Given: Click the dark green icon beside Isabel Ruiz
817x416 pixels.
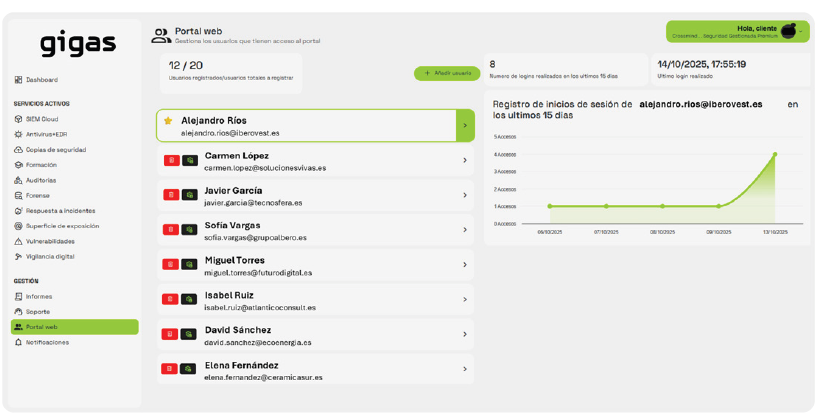Looking at the screenshot, I should (188, 299).
